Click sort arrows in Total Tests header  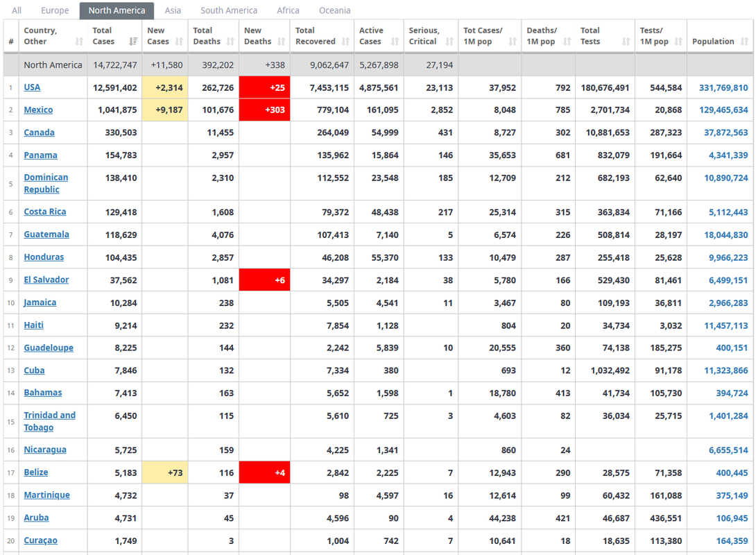626,42
